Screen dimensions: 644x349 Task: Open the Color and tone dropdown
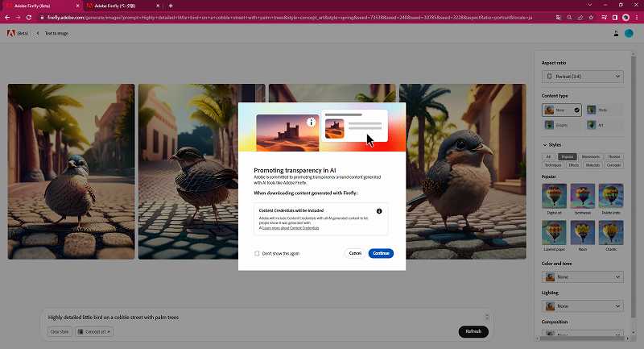582,277
